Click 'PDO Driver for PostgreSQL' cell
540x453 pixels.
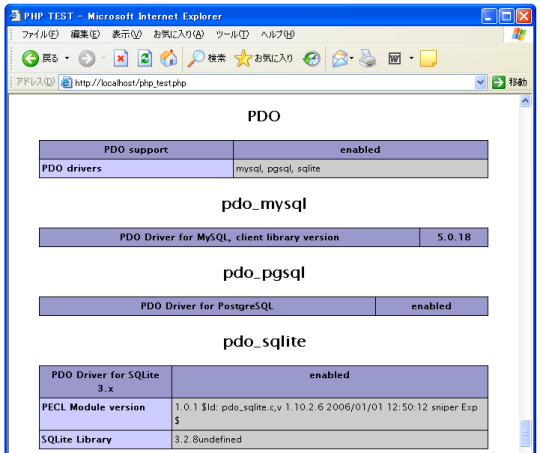pos(207,306)
